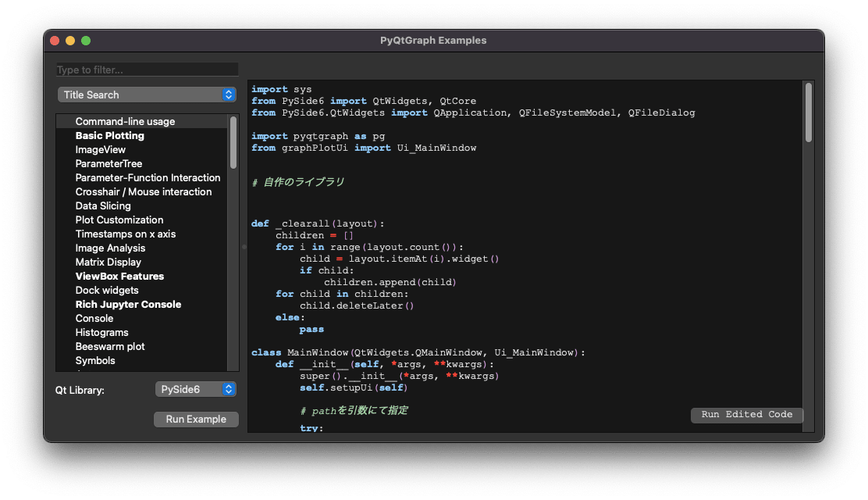Screen dimensions: 868x500
Task: Select Matrix Display example
Action: point(142,262)
